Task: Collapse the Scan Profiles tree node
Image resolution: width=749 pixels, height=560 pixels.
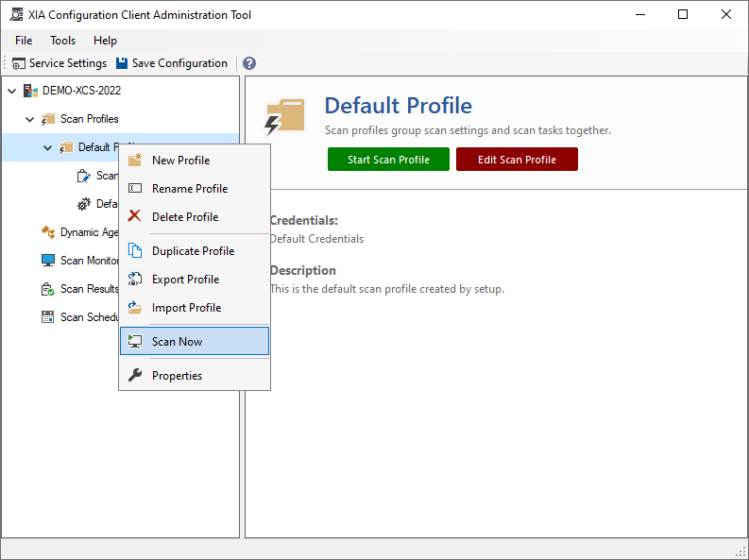Action: click(x=29, y=119)
